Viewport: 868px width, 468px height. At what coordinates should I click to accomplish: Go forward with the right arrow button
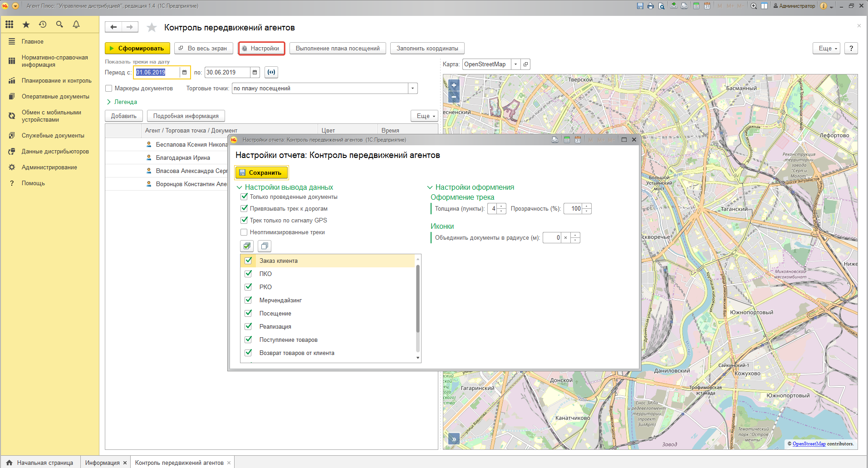(x=130, y=27)
